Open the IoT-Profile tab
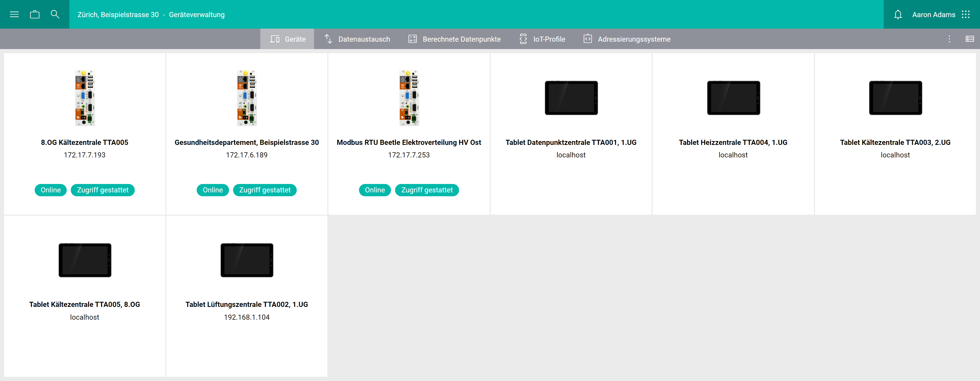Screen dimensions: 980x381 coord(542,39)
